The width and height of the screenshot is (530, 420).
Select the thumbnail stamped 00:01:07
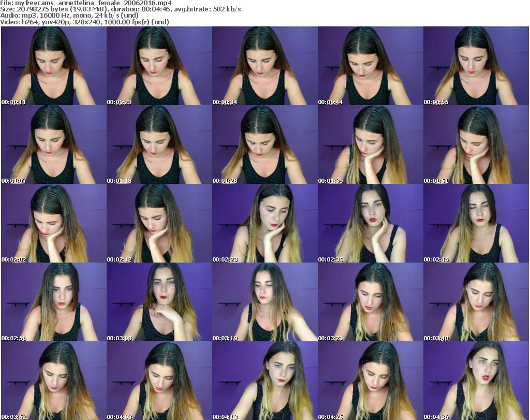(54, 144)
